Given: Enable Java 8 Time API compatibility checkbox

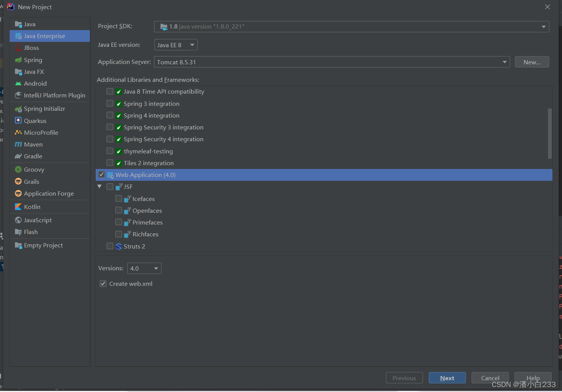Looking at the screenshot, I should coord(110,91).
